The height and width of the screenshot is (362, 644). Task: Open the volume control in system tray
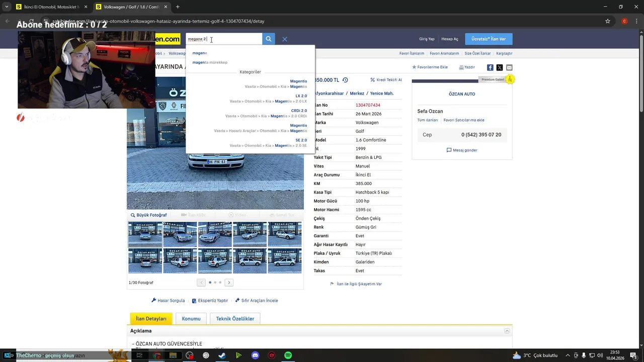tap(600, 355)
